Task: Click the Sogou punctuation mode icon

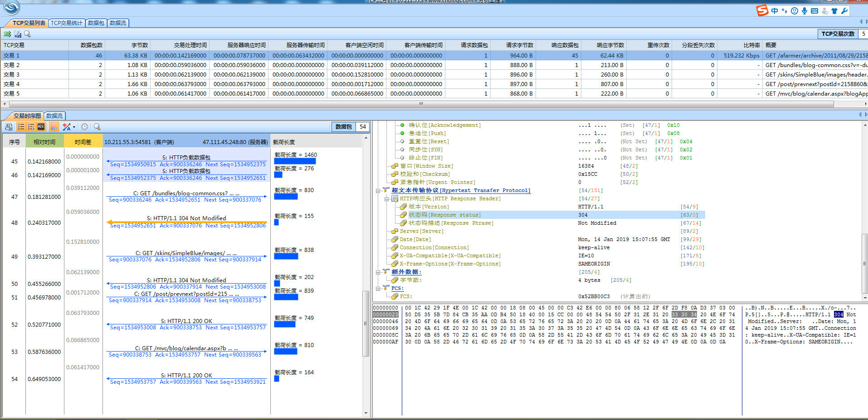Action: click(x=784, y=10)
